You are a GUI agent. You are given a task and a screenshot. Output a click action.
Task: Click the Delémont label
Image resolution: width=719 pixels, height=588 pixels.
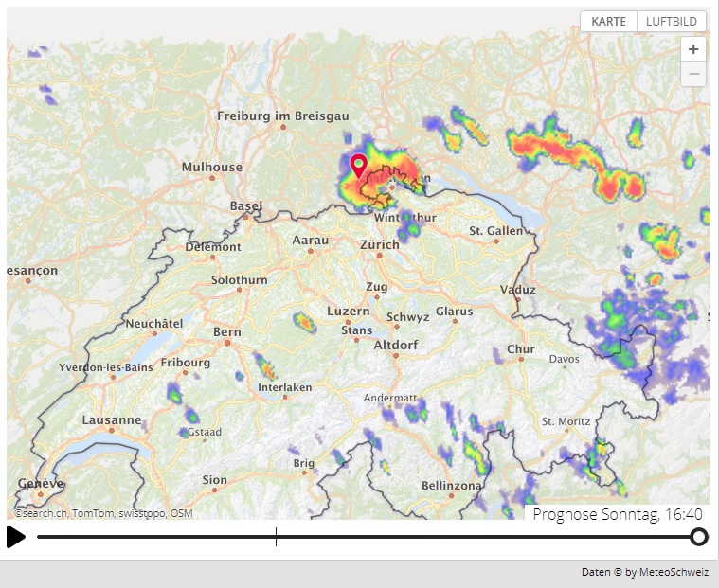(213, 247)
